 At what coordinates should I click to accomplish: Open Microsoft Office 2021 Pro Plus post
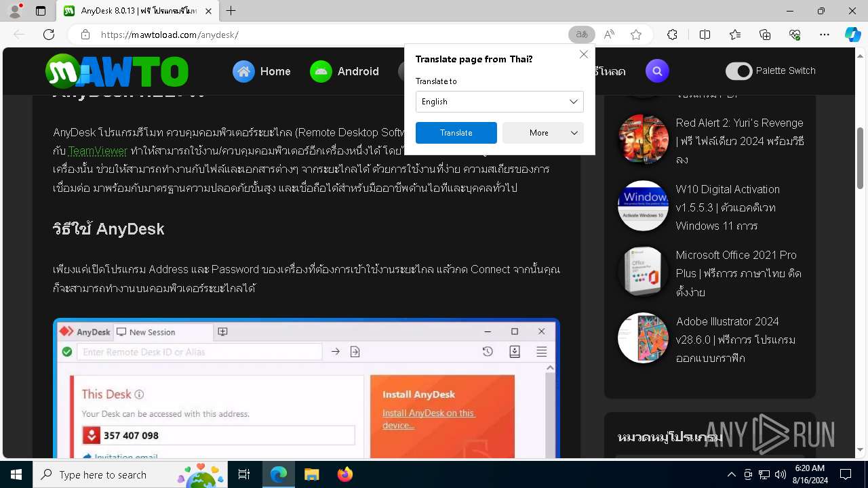(738, 273)
